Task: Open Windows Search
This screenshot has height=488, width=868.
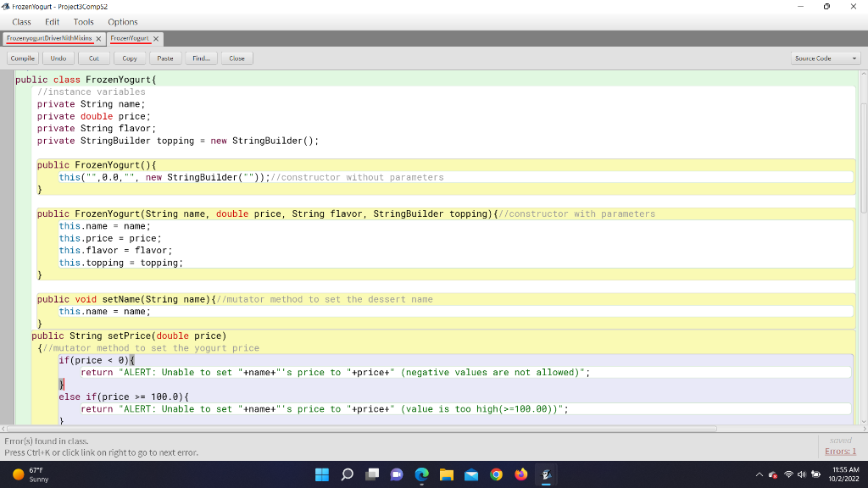Action: tap(348, 475)
